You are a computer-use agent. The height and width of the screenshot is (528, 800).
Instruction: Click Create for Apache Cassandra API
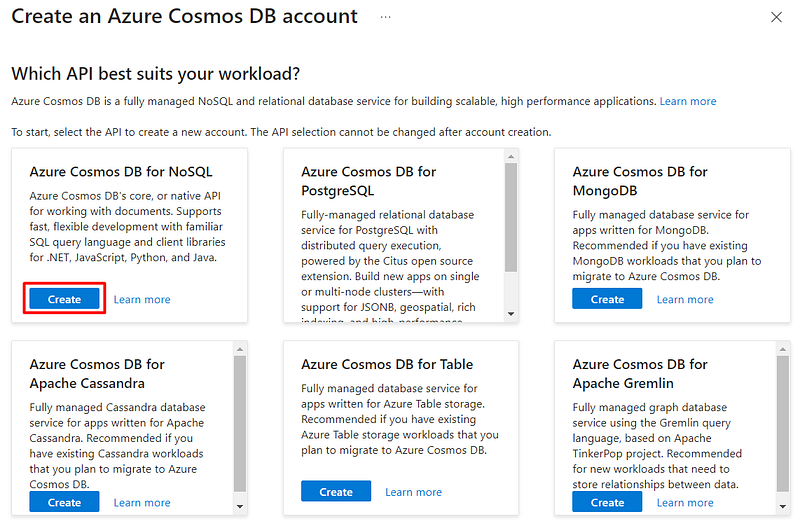click(65, 502)
